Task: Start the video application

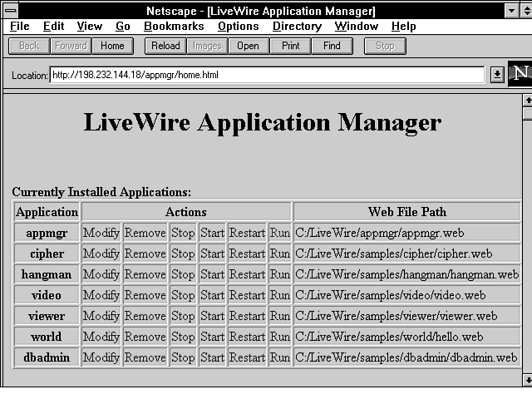Action: [212, 295]
